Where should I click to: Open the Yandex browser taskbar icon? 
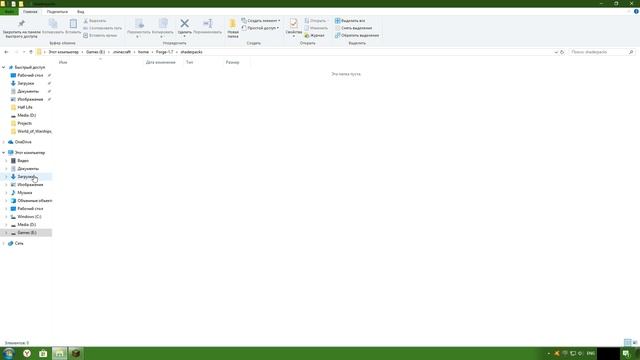pos(27,353)
